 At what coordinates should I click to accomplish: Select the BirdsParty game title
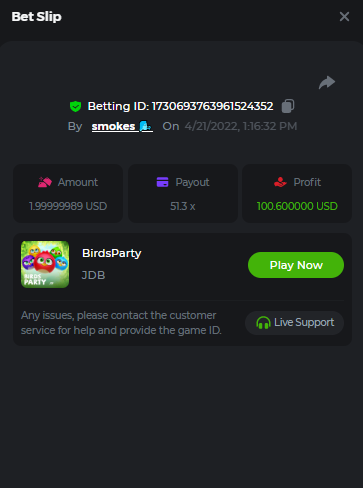(x=112, y=253)
